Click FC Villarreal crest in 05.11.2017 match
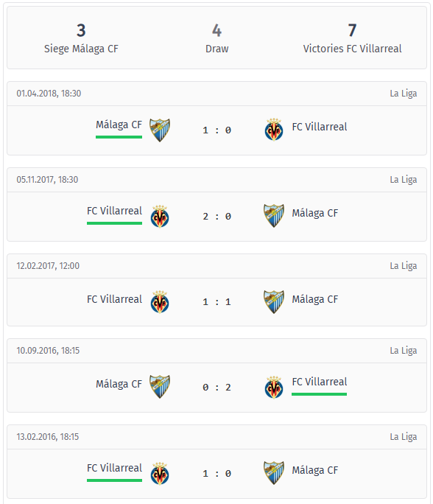This screenshot has width=433, height=504. [160, 217]
